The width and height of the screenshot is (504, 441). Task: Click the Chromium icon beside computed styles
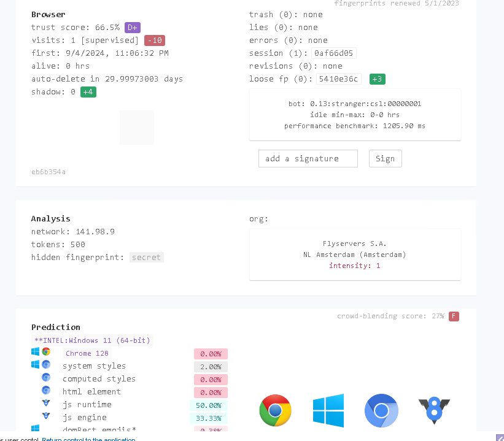[46, 378]
